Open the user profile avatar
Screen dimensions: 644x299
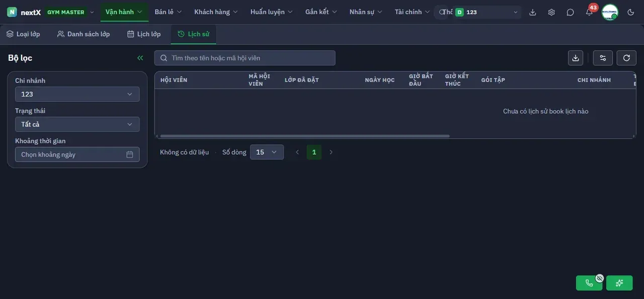[610, 12]
